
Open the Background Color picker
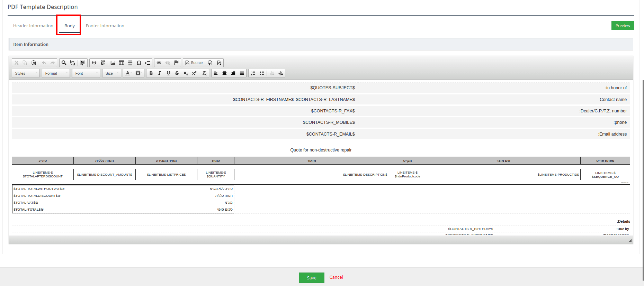tap(139, 73)
